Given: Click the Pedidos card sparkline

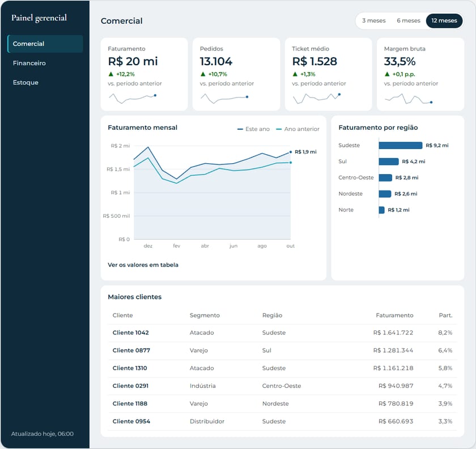Looking at the screenshot, I should pos(224,99).
